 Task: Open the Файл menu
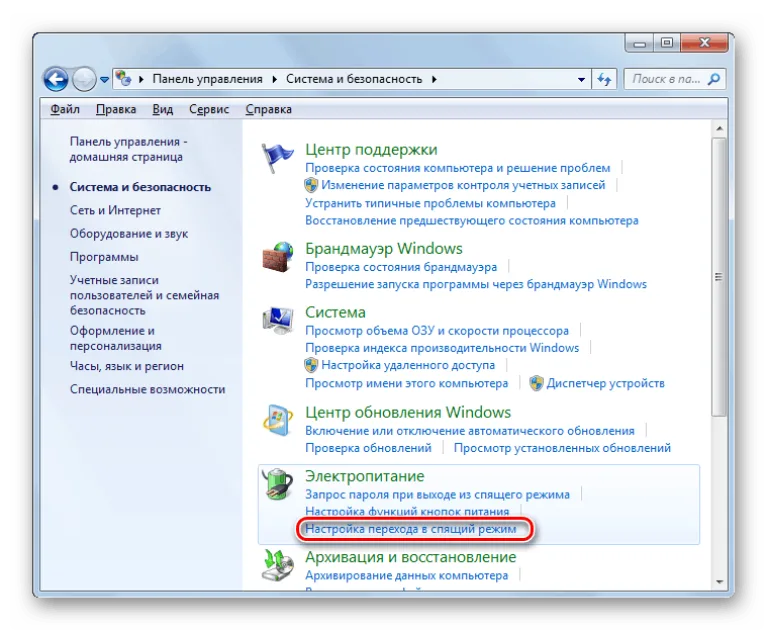point(65,109)
